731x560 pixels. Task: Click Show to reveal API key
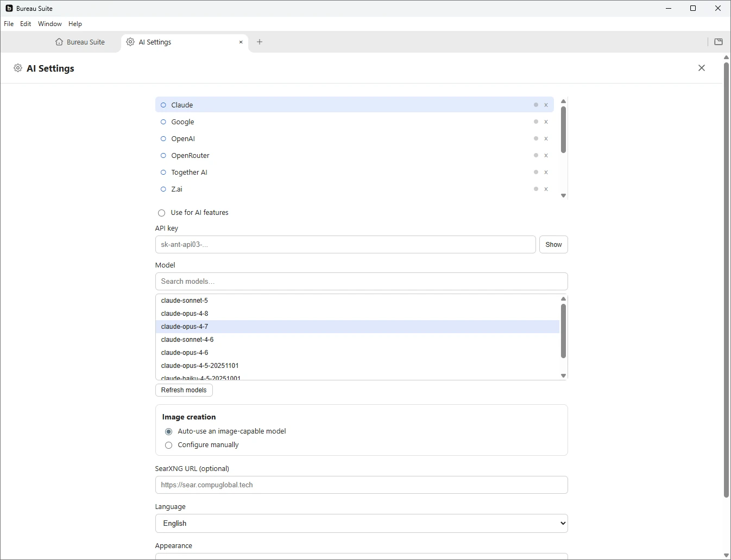click(x=553, y=244)
